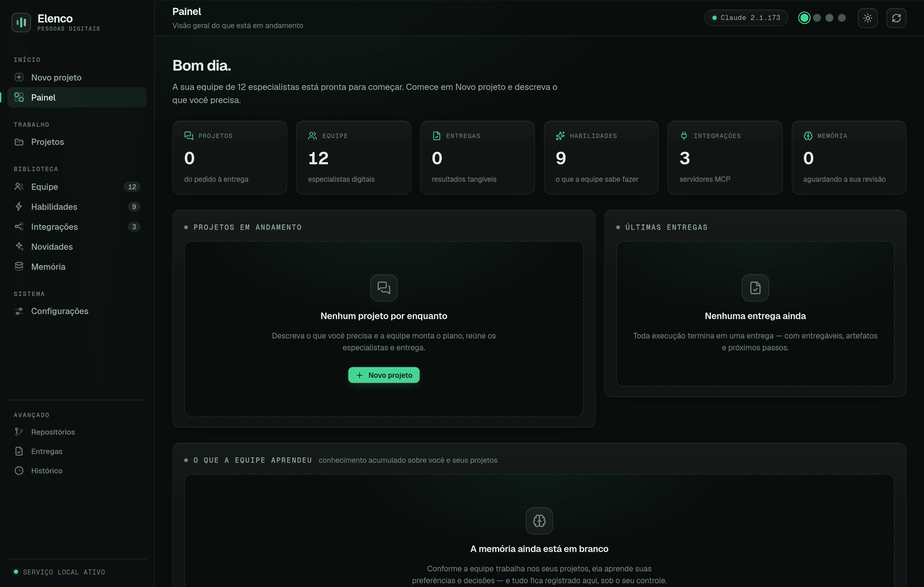Click the sparkle icon in Habilidades stat card

coord(560,136)
